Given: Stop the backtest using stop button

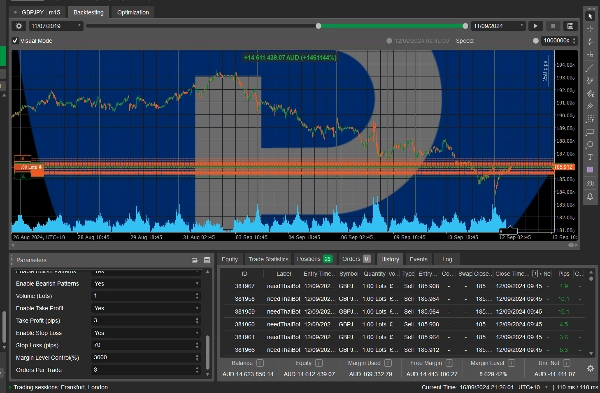Looking at the screenshot, I should 553,26.
